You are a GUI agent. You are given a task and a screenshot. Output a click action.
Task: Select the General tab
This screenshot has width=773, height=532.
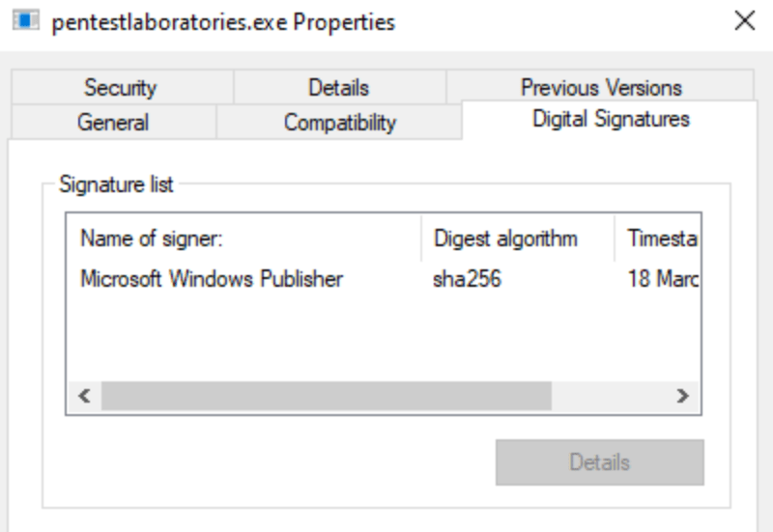click(x=113, y=123)
